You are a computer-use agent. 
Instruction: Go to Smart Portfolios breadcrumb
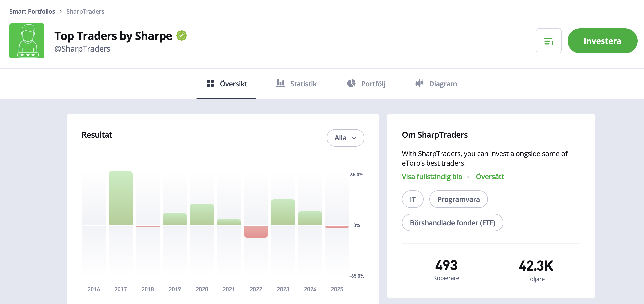[x=32, y=11]
